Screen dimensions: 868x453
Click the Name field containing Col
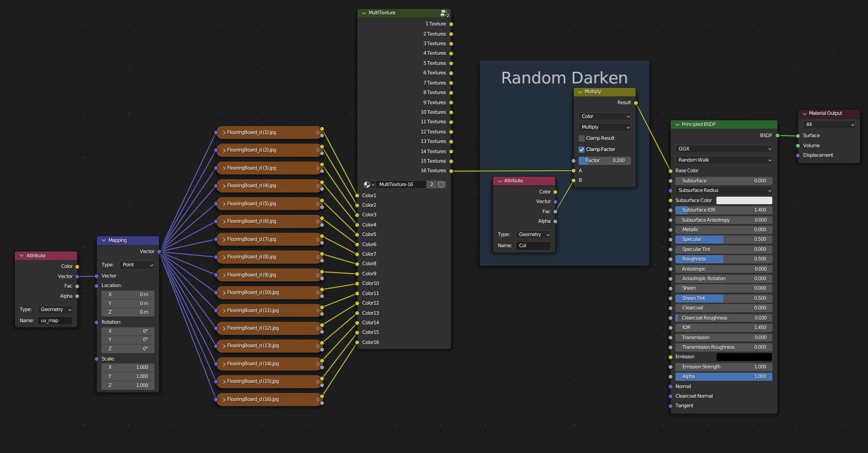(x=533, y=246)
